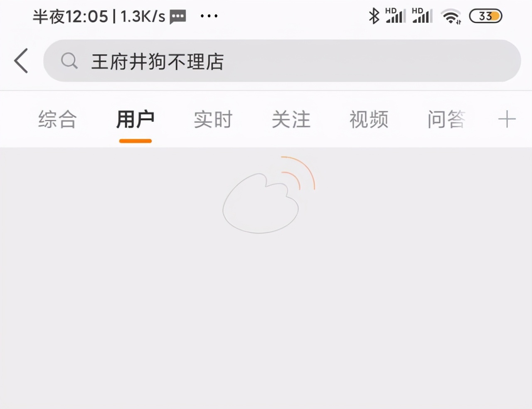
Task: Tap the second HD signal bars icon
Action: [422, 15]
